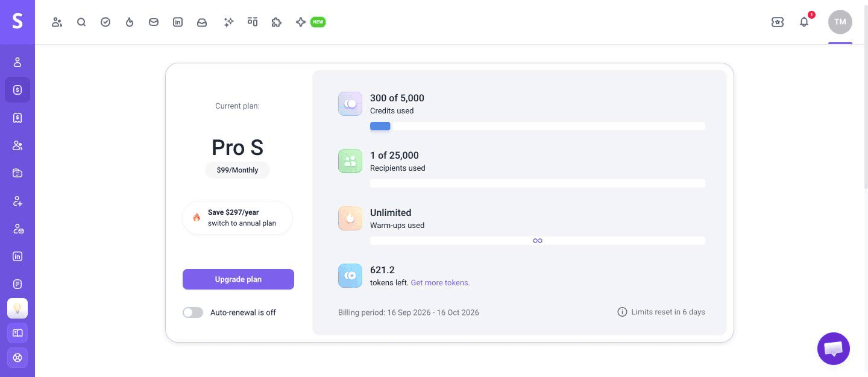Open the TM account avatar menu

point(840,22)
